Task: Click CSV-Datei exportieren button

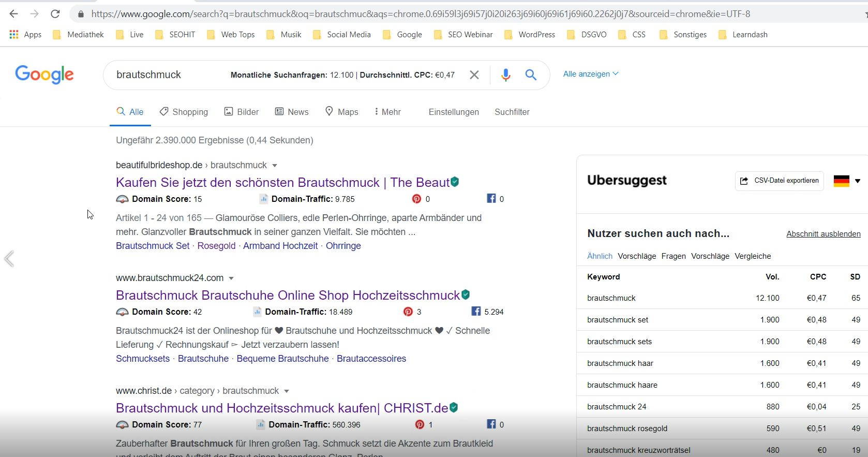Action: [779, 181]
